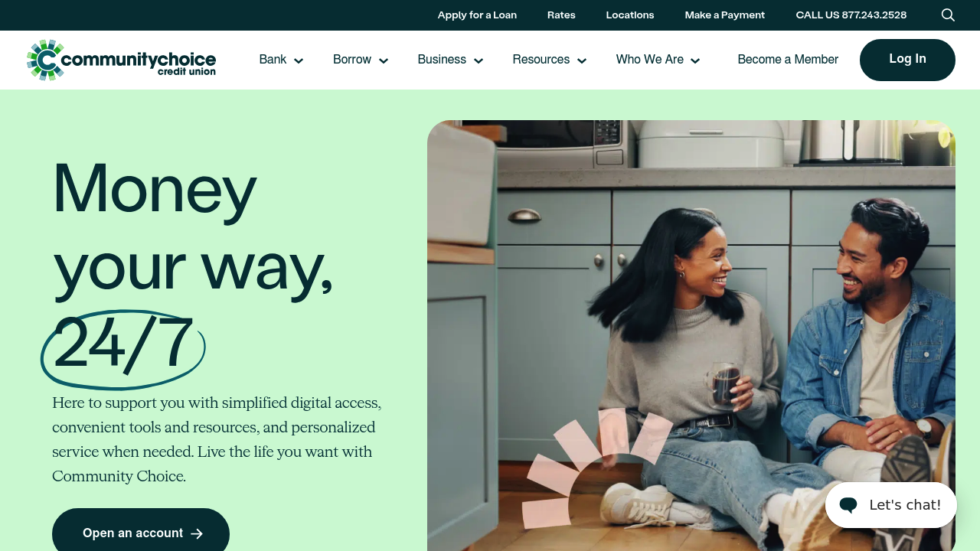View the Locations link

(630, 15)
